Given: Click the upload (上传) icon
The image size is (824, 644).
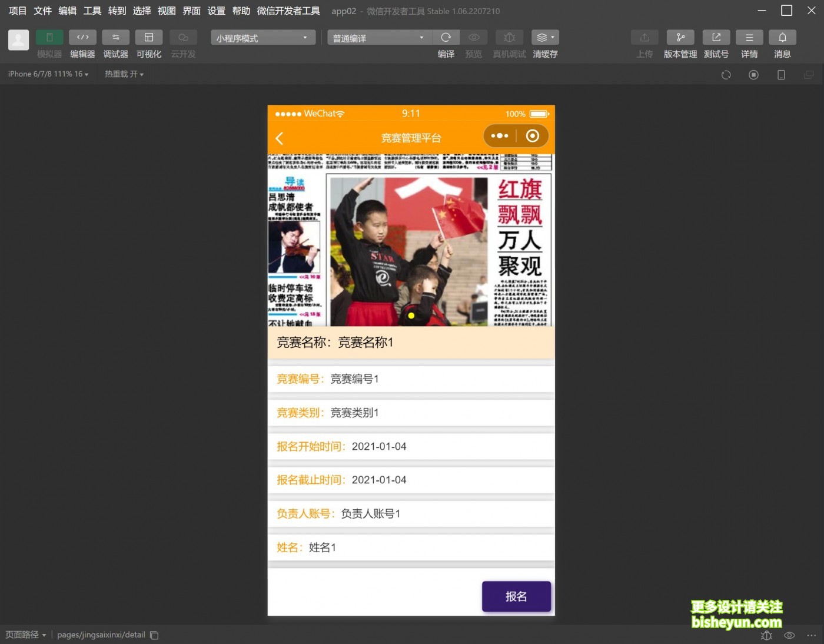Looking at the screenshot, I should [x=644, y=38].
